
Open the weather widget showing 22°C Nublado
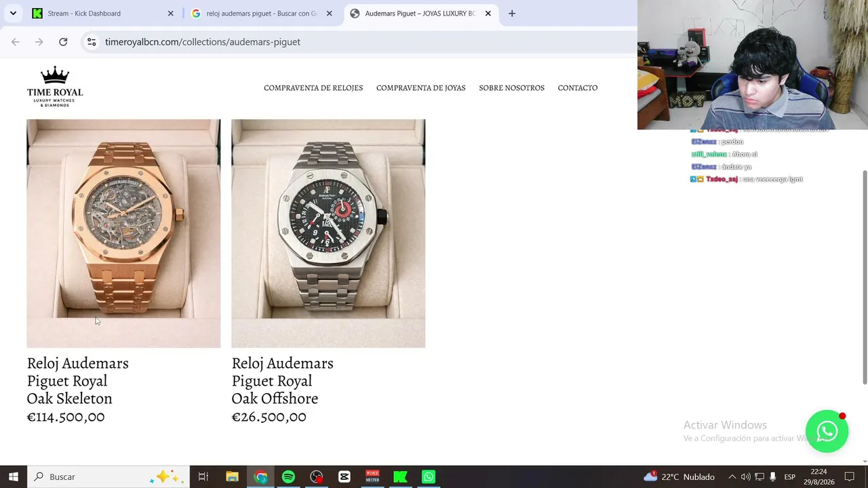pos(679,476)
